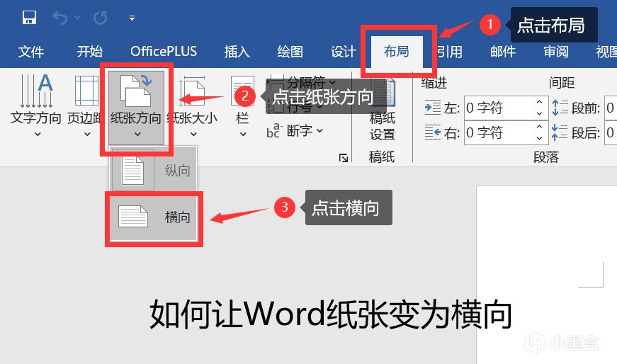
Task: Edit the 段后 spacing field
Action: click(611, 132)
